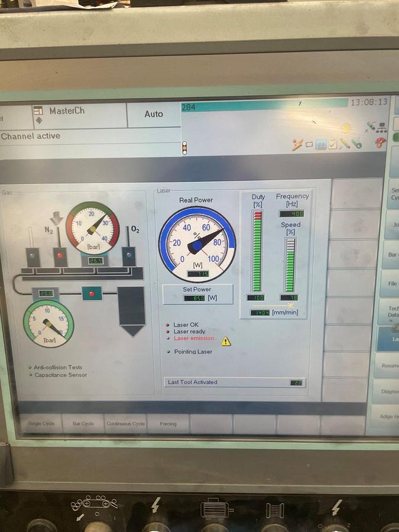Click the checkmark checklist icon in status bar
This screenshot has height=532, width=399.
(x=332, y=144)
